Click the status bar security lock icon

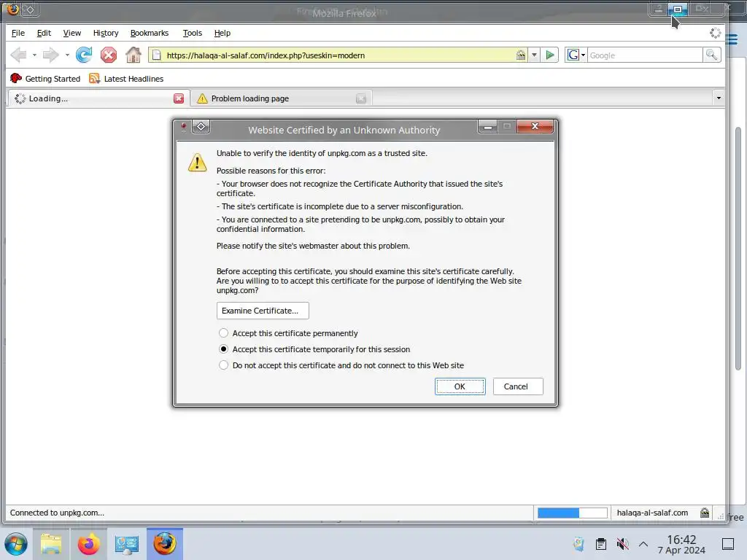click(705, 513)
